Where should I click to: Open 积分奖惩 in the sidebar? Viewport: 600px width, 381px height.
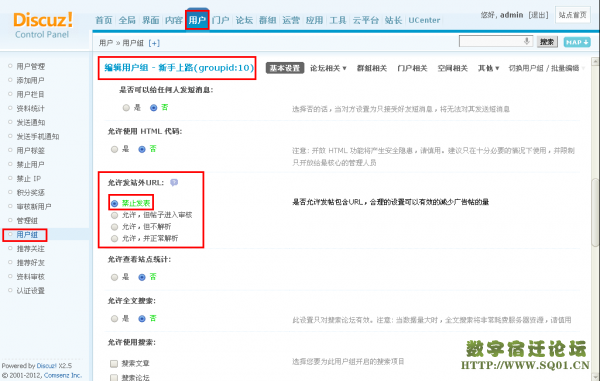click(x=31, y=193)
